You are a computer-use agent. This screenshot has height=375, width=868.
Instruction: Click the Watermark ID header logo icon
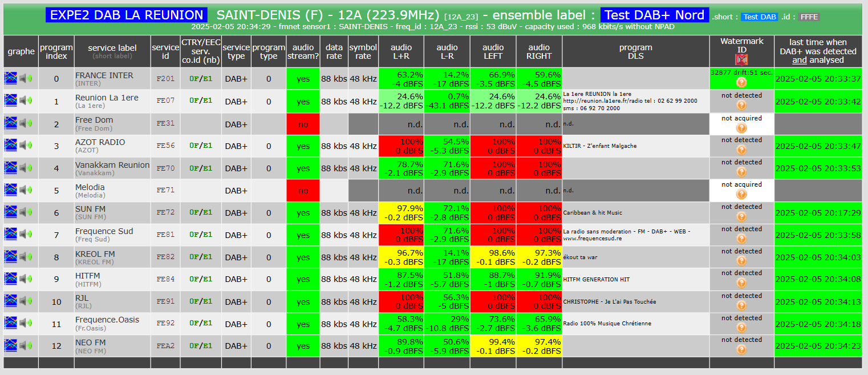741,59
